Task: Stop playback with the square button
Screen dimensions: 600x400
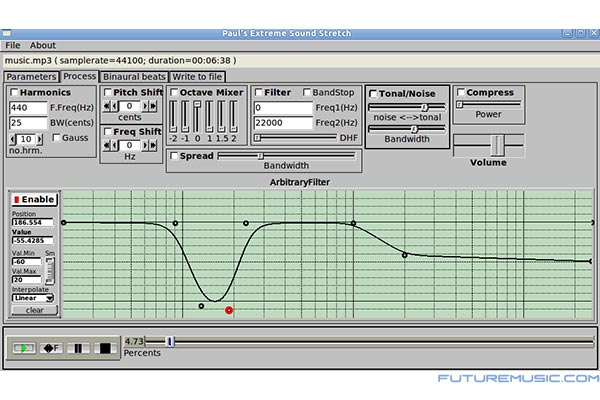Action: tap(105, 348)
